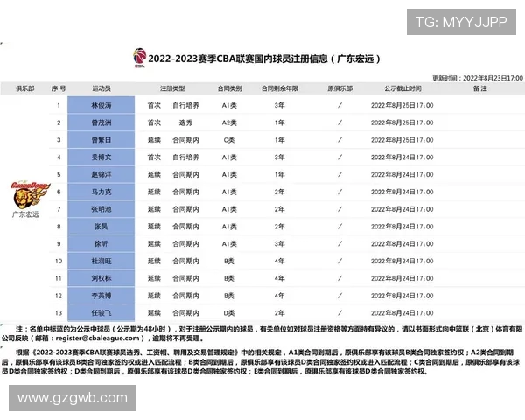The image size is (525, 420).
Task: Select player cell 曾繁日 in row 3
Action: [101, 140]
